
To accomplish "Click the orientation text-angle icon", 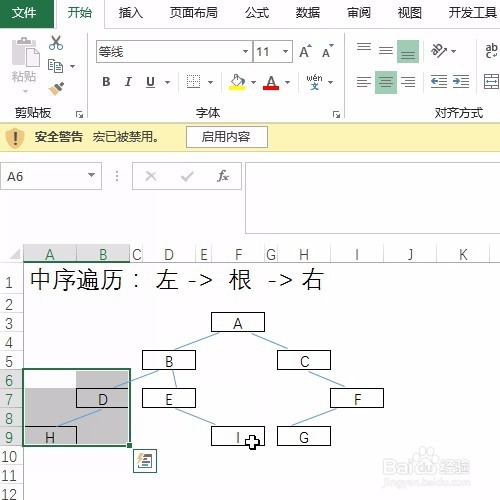I will (439, 51).
